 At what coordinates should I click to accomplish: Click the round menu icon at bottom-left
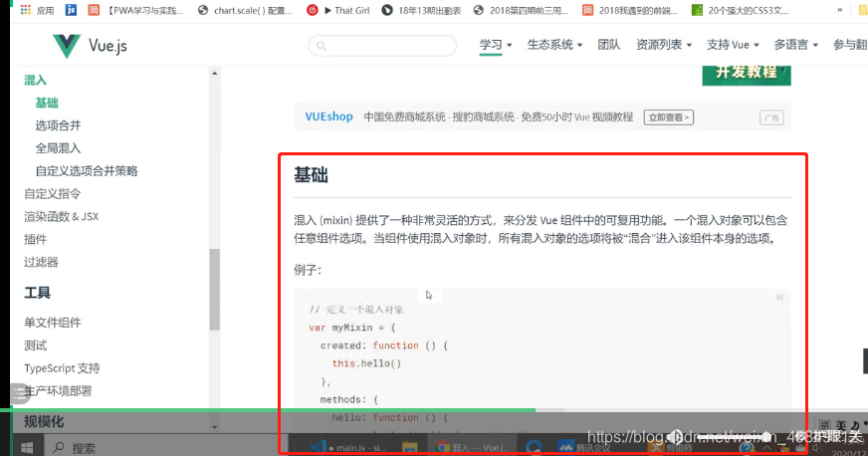coord(20,394)
